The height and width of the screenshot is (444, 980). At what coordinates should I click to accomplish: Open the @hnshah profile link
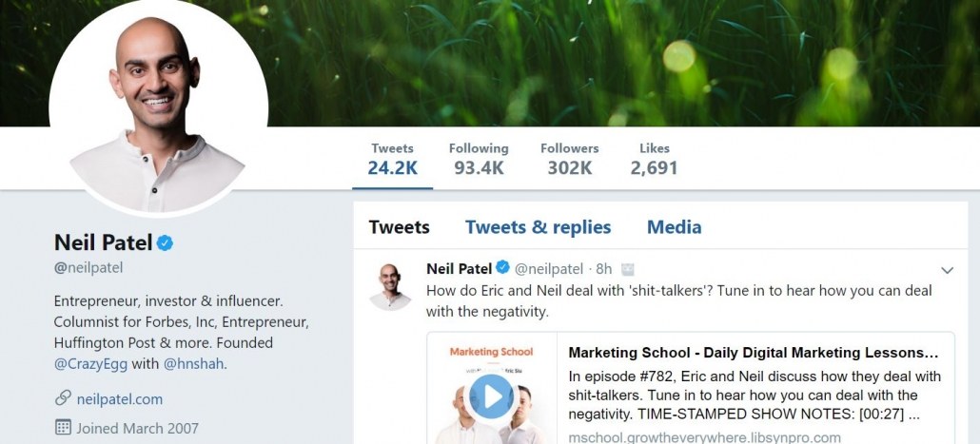[x=194, y=363]
